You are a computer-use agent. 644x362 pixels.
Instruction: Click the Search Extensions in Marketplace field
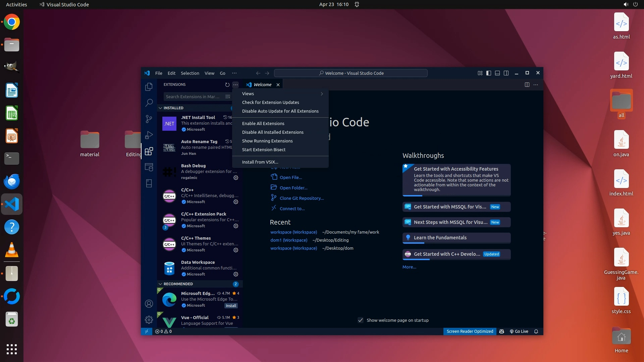[193, 97]
